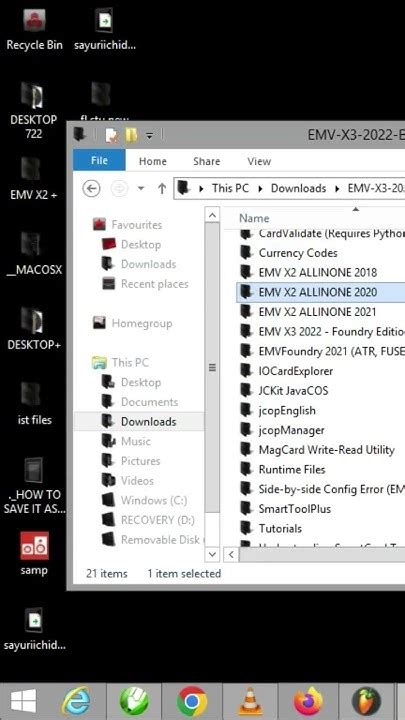The height and width of the screenshot is (720, 405).
Task: Expand the chevron before This PC in address bar
Action: (x=201, y=188)
